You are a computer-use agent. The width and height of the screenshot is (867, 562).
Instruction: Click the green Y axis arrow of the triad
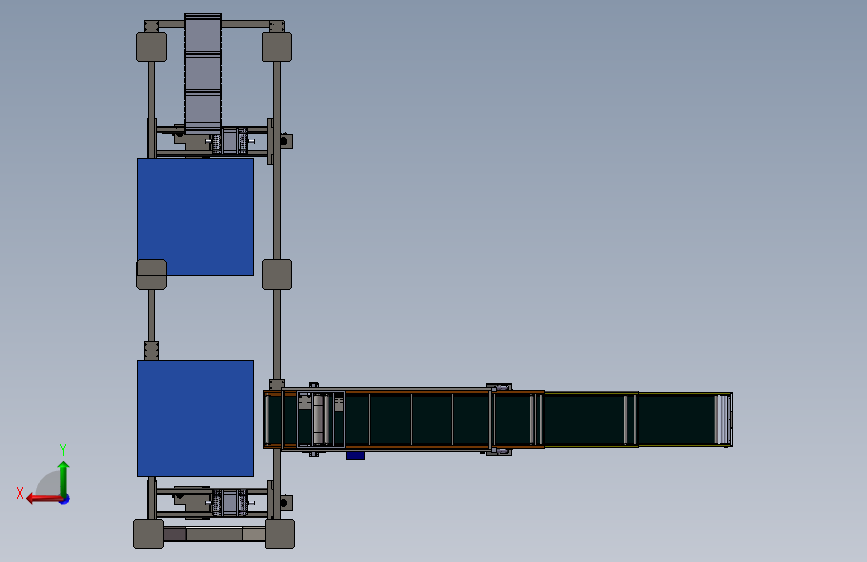[x=64, y=478]
